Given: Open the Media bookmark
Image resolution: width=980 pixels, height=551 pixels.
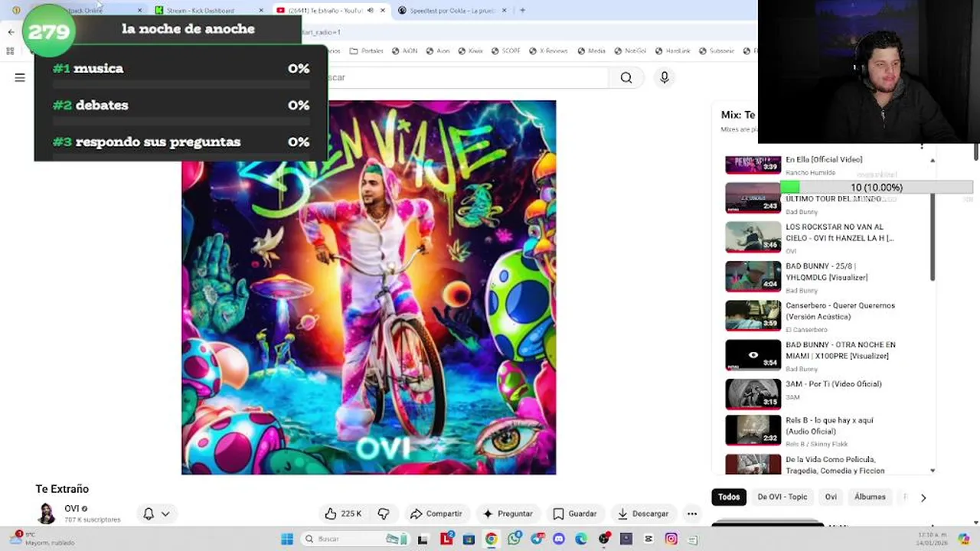Looking at the screenshot, I should (x=591, y=51).
